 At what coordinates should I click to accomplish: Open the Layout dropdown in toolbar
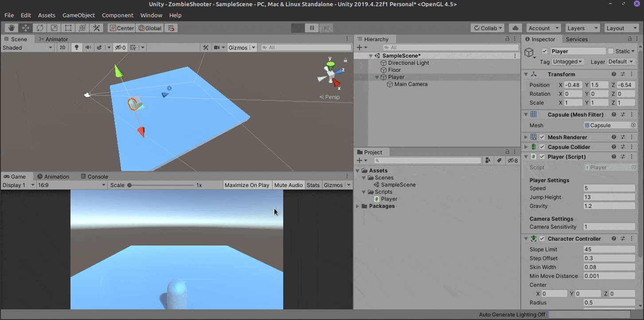621,28
